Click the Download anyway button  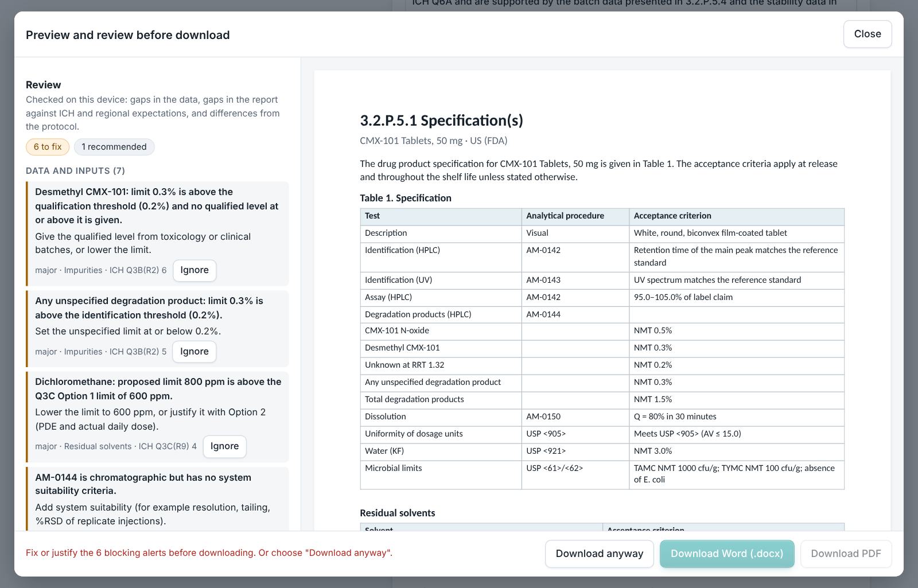tap(600, 554)
